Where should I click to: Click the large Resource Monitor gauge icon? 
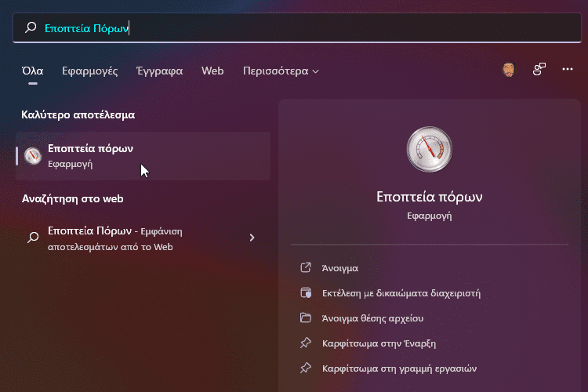(430, 149)
